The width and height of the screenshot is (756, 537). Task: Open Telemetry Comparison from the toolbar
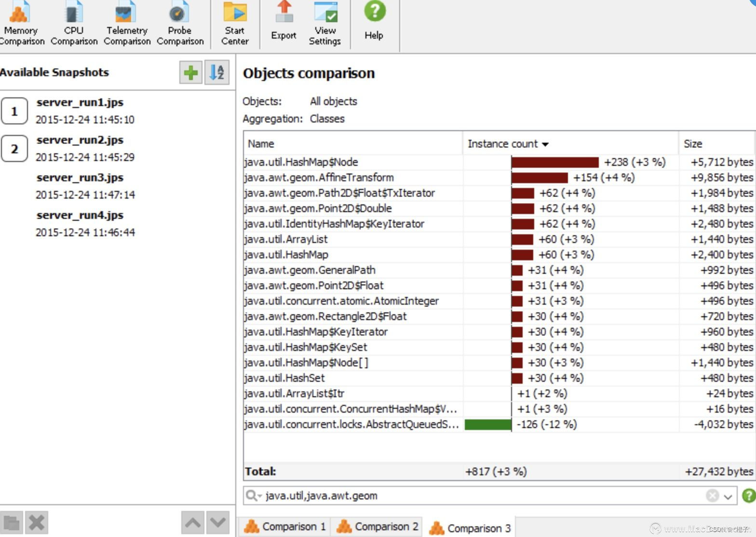[127, 24]
